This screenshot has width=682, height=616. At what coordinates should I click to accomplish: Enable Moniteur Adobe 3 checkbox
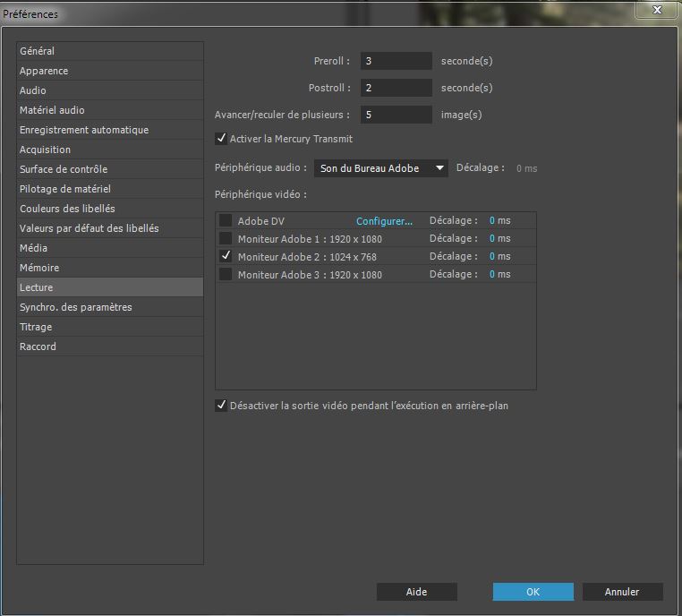click(x=226, y=275)
